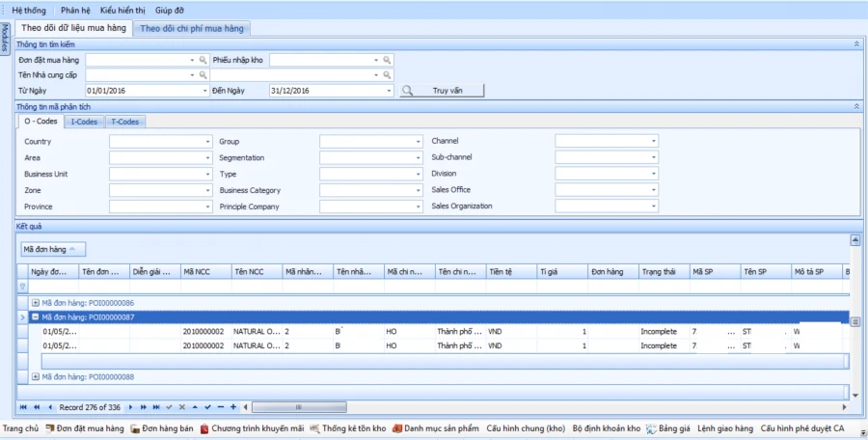Open Lệnh giao hàng shortcut
The width and height of the screenshot is (868, 440).
tap(725, 428)
